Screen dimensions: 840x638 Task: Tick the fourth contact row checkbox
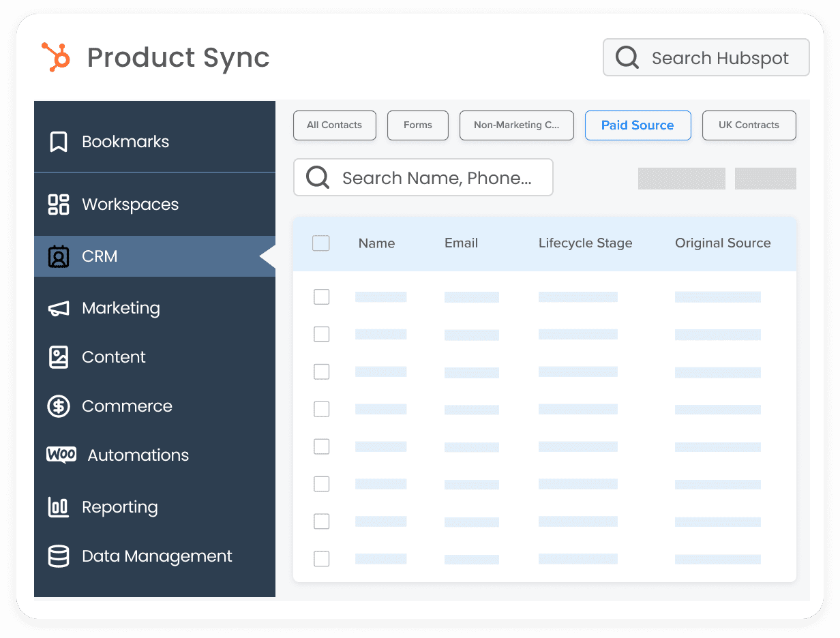321,409
